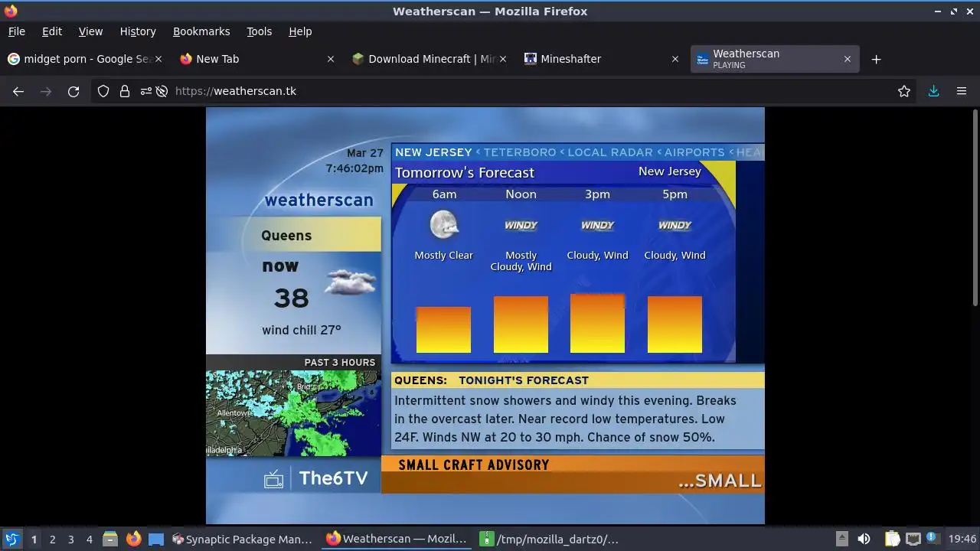
Task: Focus Weatherscan Firefox window in taskbar
Action: [x=396, y=539]
